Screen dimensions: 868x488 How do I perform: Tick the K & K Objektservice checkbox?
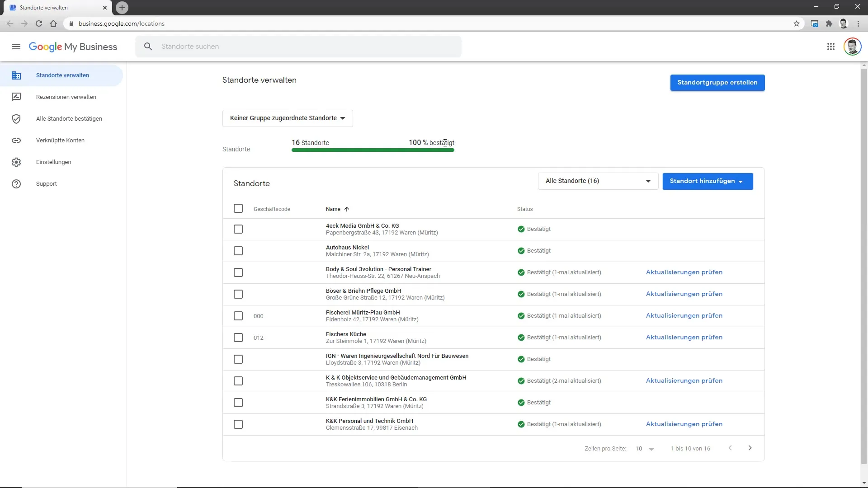(238, 381)
